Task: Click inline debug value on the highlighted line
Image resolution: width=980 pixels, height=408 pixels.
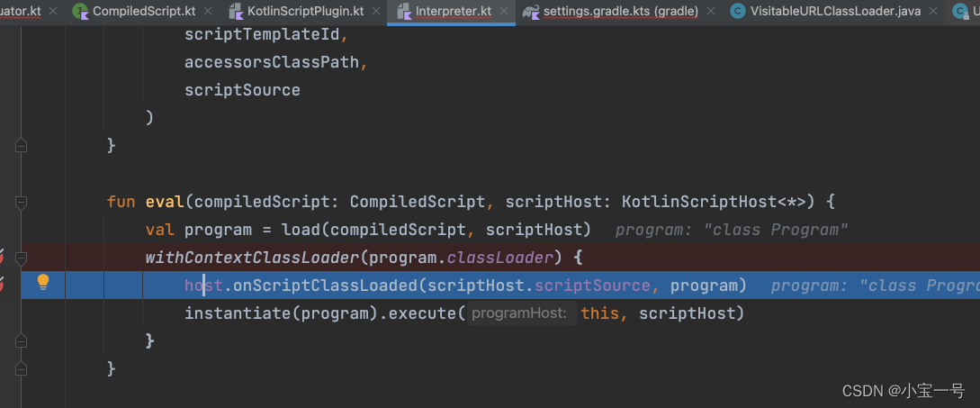Action: tap(875, 286)
